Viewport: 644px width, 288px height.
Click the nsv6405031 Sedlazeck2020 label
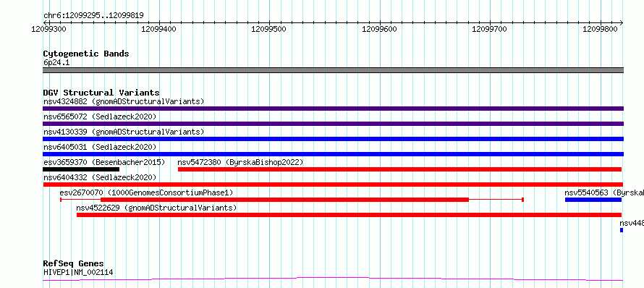pos(100,147)
